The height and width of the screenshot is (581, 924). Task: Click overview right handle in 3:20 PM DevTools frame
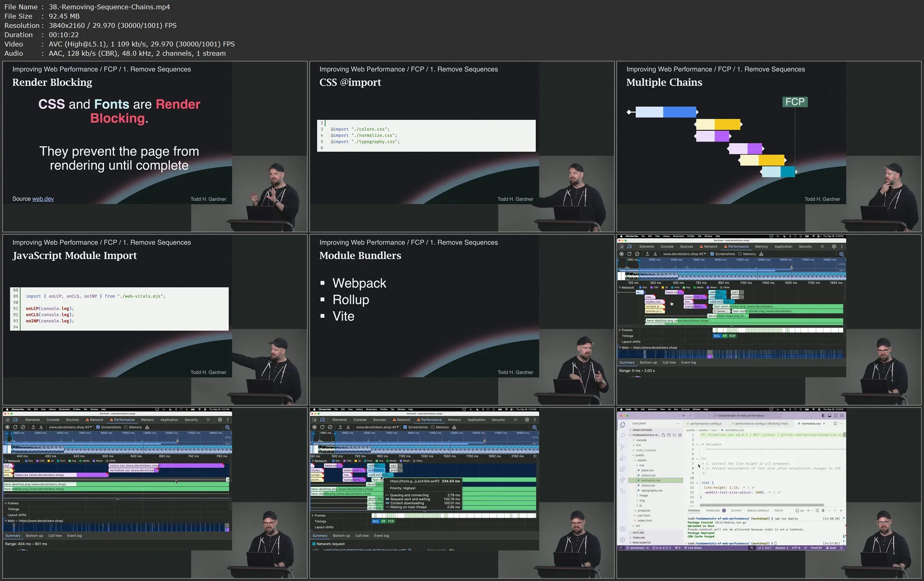click(639, 261)
